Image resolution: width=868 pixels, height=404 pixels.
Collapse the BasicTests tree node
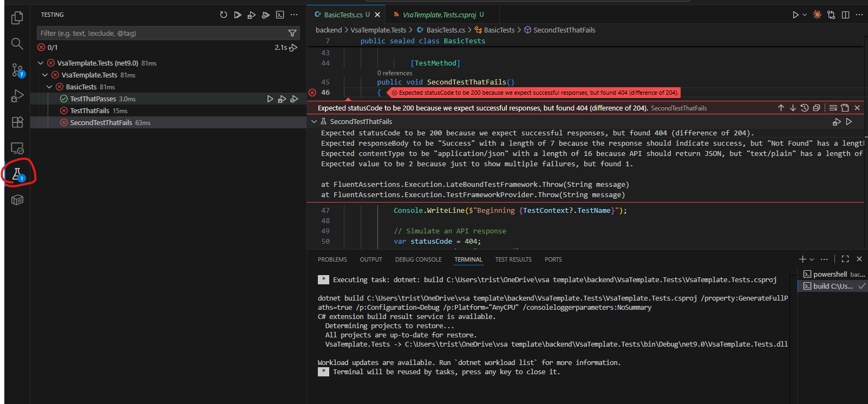pyautogui.click(x=50, y=87)
